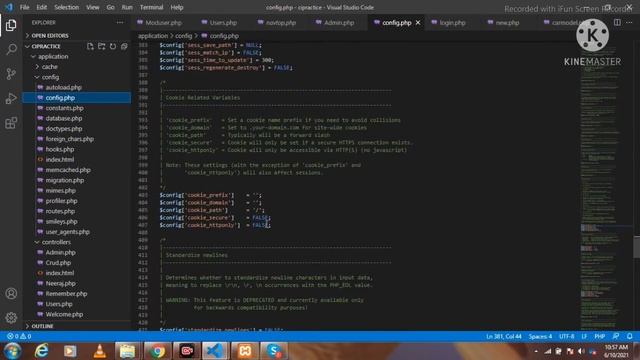Open the Run and Debug icon

(11, 98)
